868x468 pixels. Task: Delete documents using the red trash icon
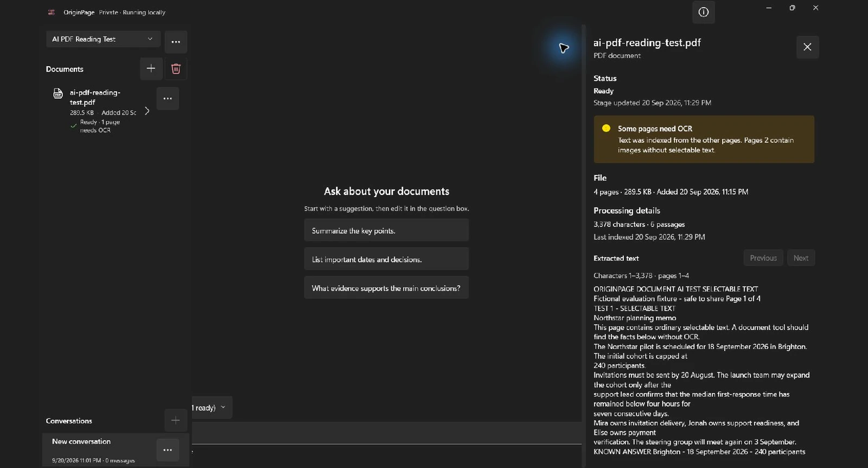(x=176, y=68)
